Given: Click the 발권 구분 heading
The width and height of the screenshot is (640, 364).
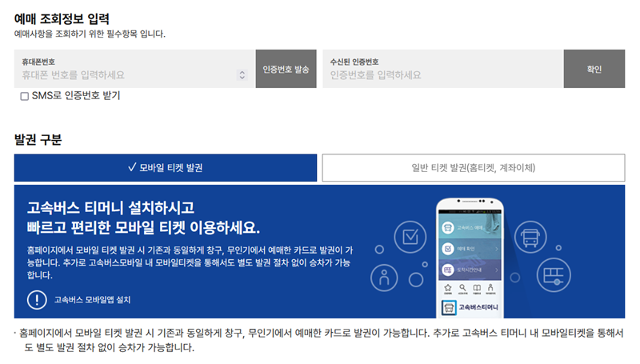Looking at the screenshot, I should (38, 139).
